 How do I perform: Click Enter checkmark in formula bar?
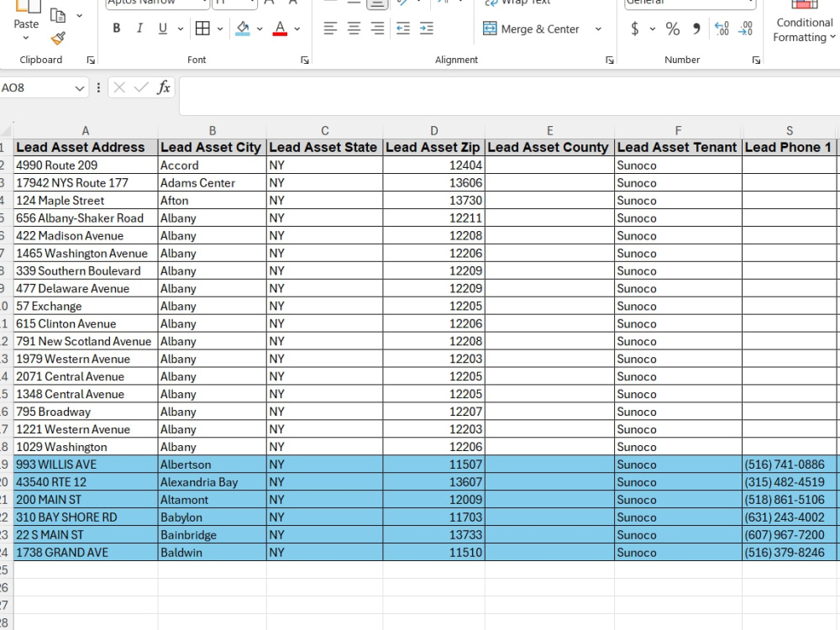click(x=141, y=87)
